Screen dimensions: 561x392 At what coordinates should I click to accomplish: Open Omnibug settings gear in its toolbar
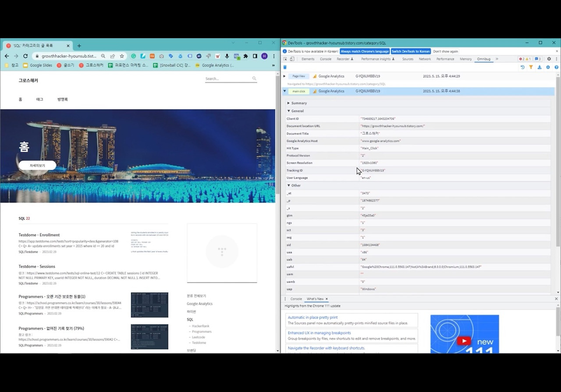pos(548,67)
